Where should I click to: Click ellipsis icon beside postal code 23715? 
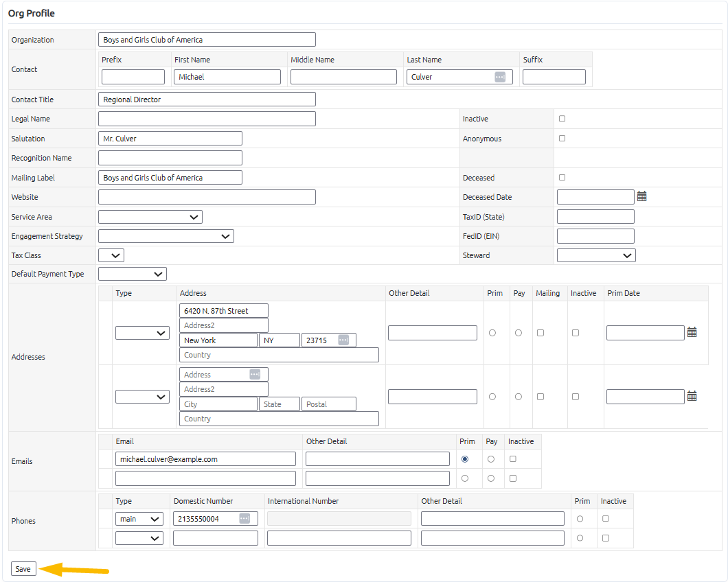343,340
